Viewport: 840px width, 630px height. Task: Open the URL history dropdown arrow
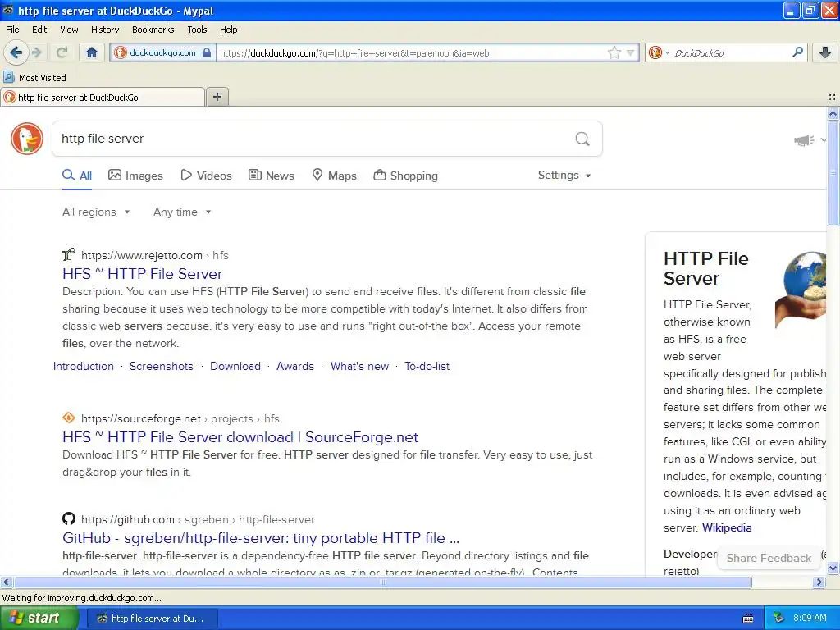coord(631,52)
